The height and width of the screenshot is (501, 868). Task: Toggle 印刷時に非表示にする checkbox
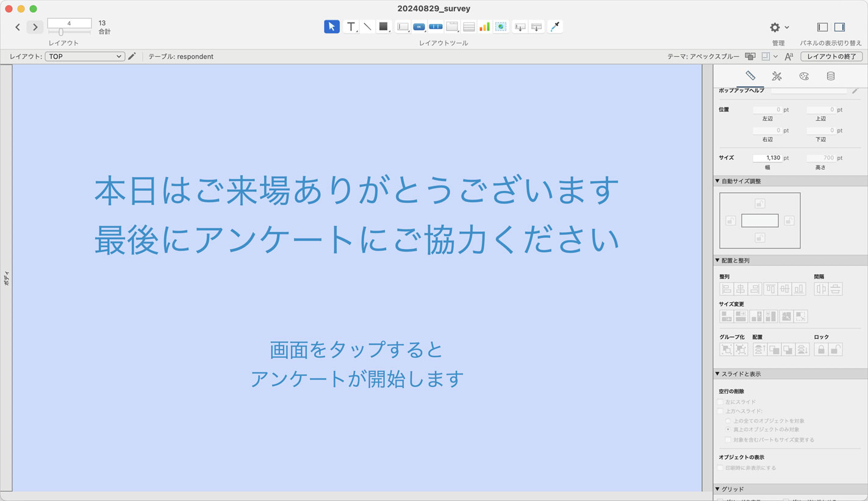(x=720, y=468)
